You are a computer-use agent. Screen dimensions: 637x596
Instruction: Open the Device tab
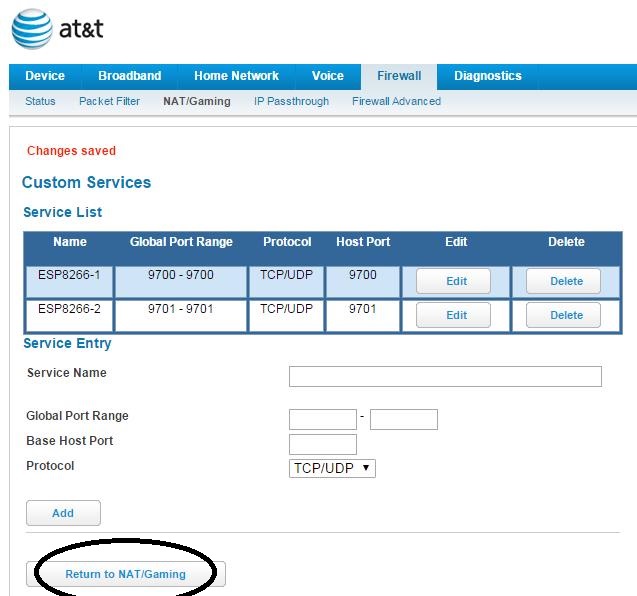[45, 76]
